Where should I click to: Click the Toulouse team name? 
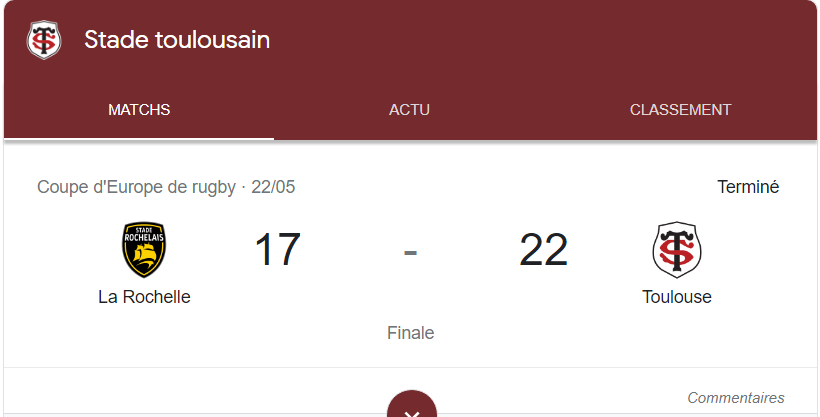point(677,297)
